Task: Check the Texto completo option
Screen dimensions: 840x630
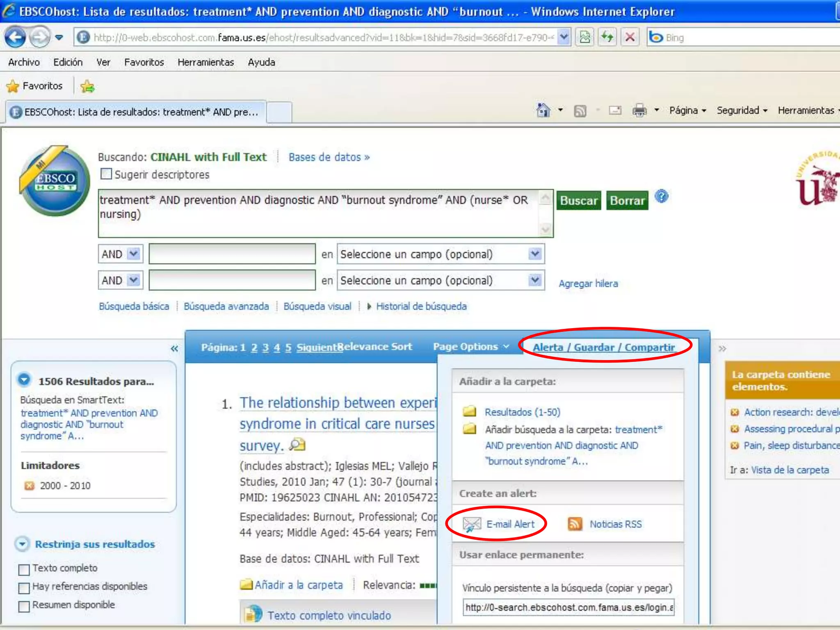Action: (24, 569)
